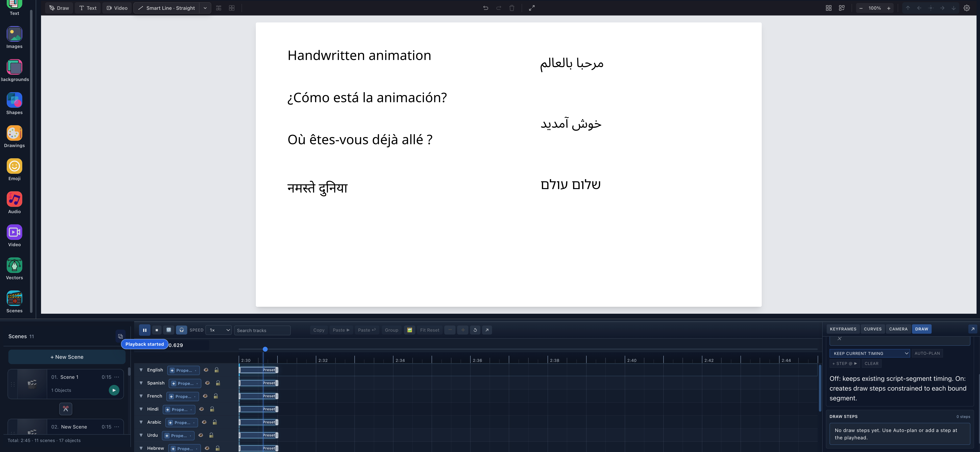Lock the Spanish track

218,383
